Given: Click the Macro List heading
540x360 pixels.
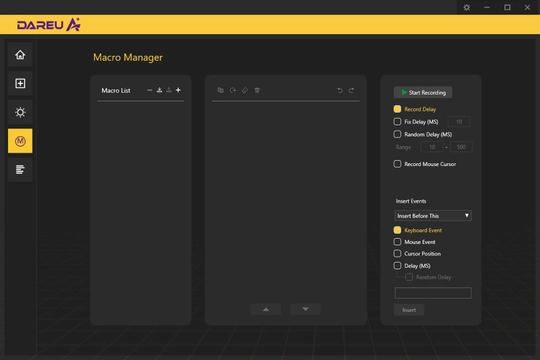Looking at the screenshot, I should click(116, 91).
